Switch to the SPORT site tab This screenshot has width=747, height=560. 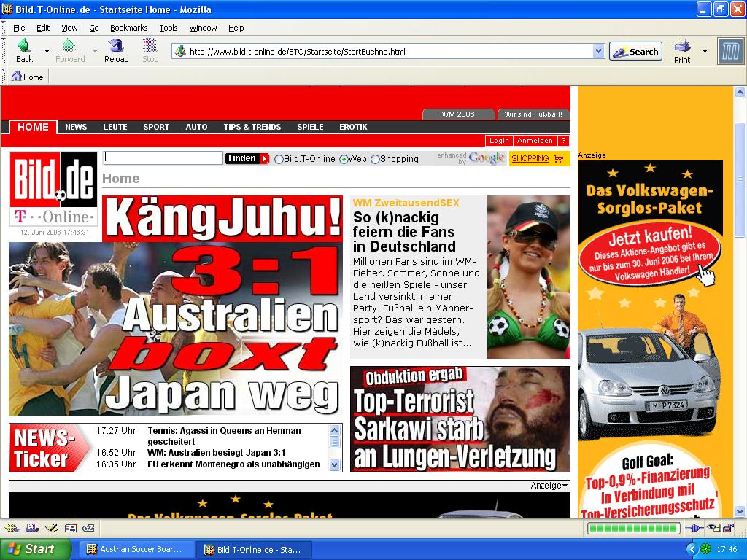(x=156, y=127)
